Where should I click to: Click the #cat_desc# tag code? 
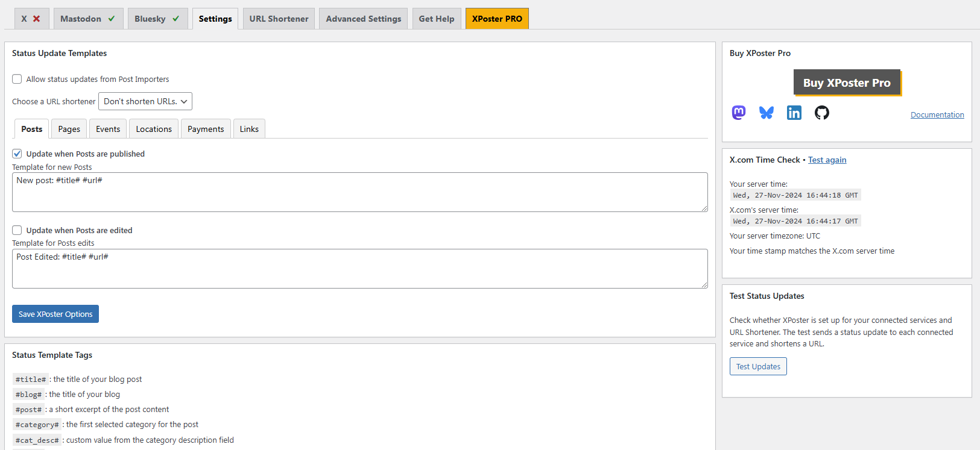(37, 440)
